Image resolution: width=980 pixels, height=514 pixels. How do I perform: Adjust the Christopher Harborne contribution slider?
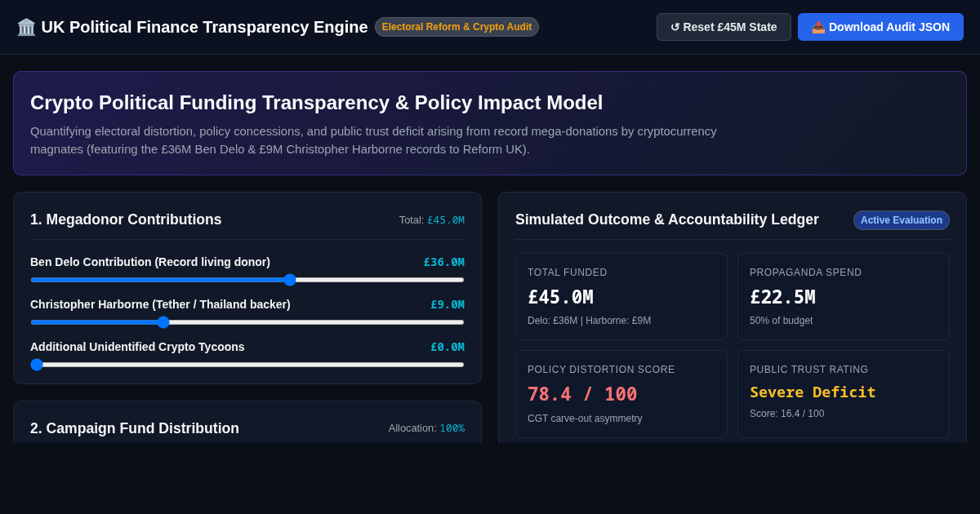pos(247,322)
